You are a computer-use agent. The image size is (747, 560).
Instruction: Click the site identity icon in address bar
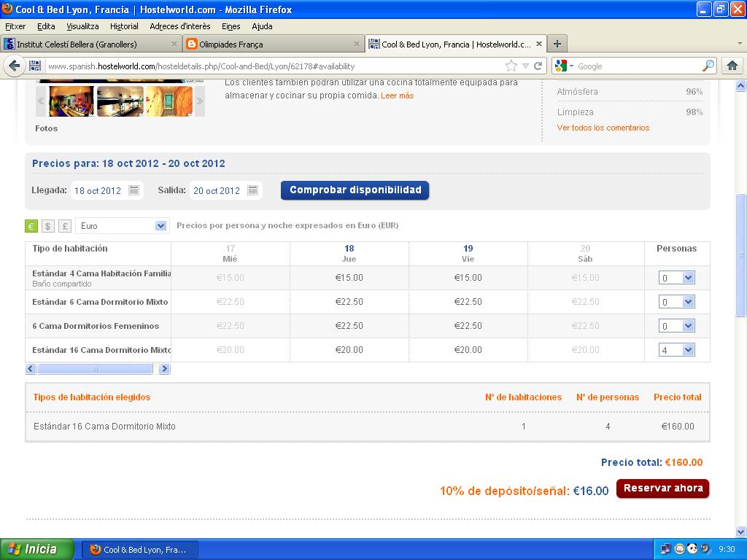pyautogui.click(x=35, y=66)
